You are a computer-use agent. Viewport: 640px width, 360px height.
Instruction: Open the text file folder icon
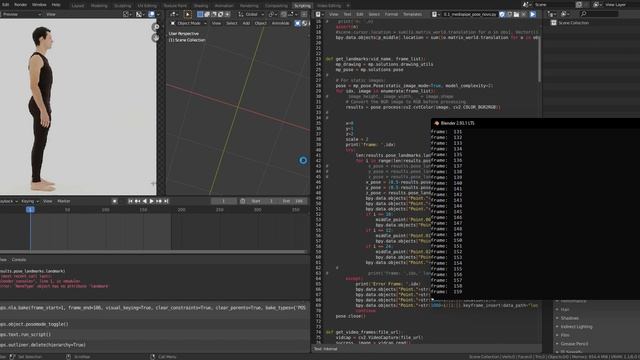[x=516, y=14]
